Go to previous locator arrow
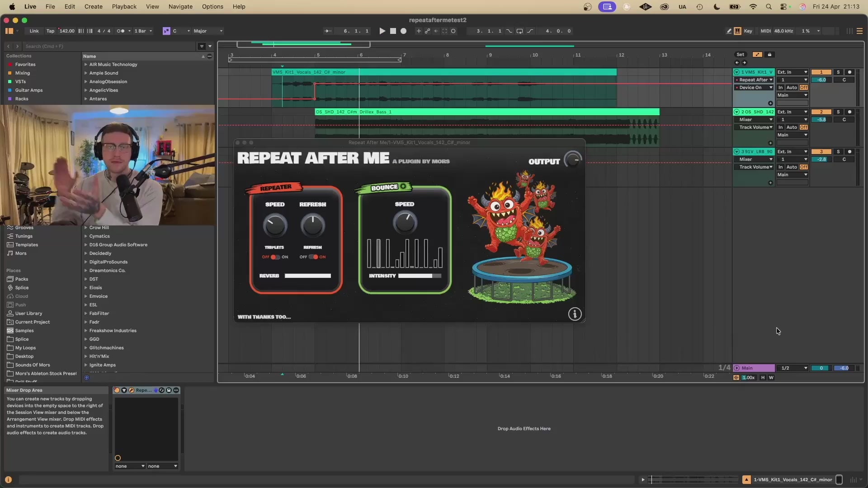This screenshot has width=868, height=488. [737, 63]
